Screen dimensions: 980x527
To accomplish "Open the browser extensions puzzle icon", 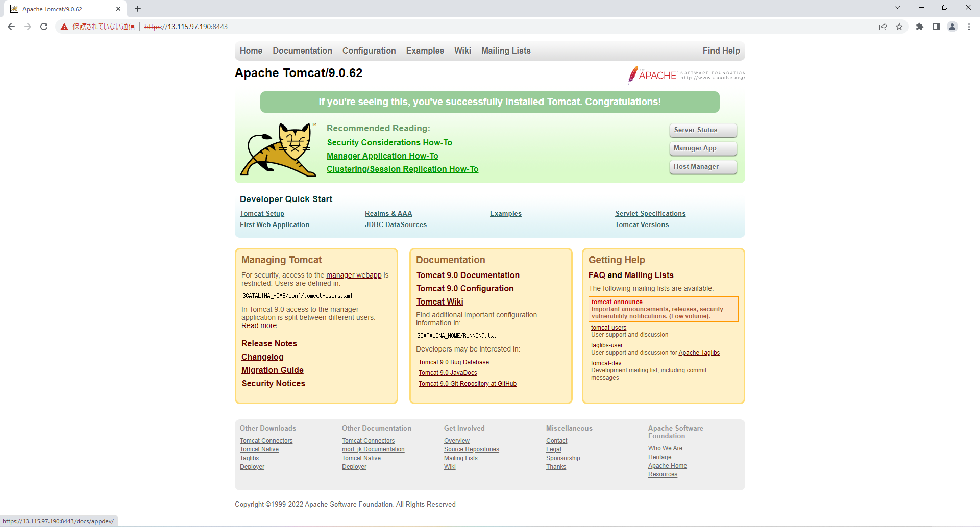I will coord(920,27).
